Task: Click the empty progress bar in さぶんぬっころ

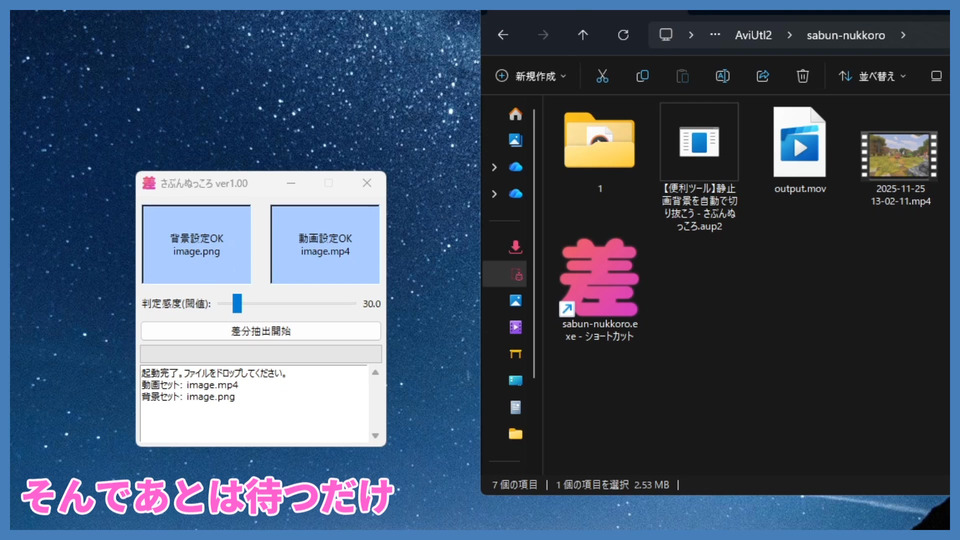Action: click(261, 353)
